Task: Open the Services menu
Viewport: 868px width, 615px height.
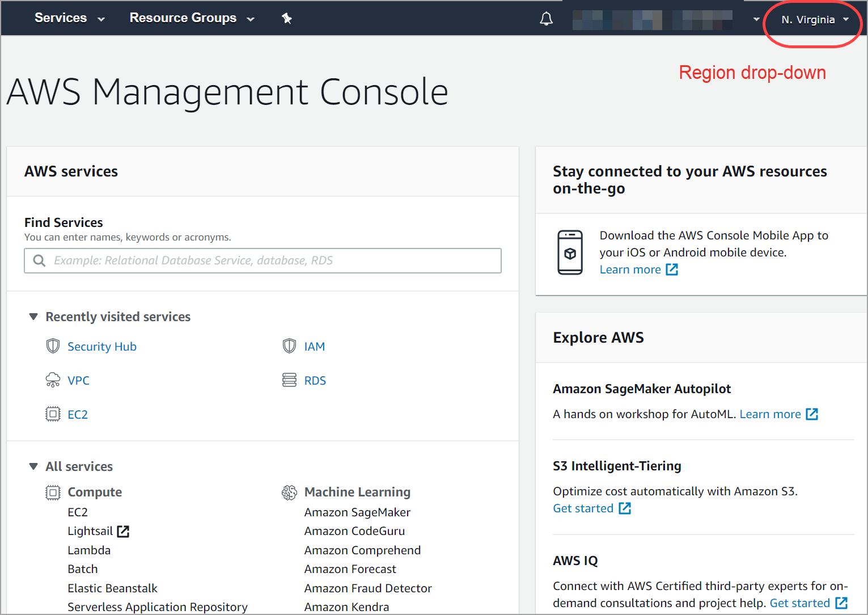Action: pyautogui.click(x=69, y=18)
